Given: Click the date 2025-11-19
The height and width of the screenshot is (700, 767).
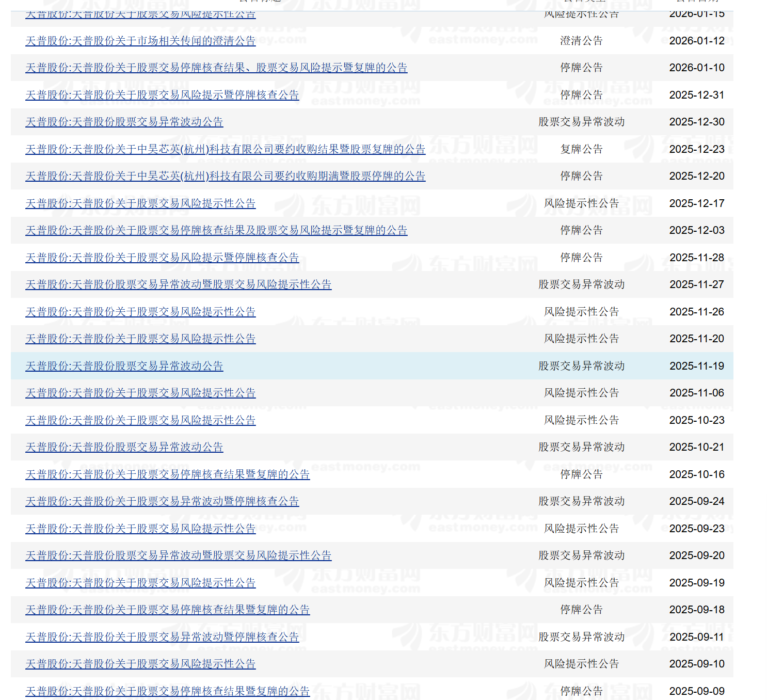Looking at the screenshot, I should 697,366.
